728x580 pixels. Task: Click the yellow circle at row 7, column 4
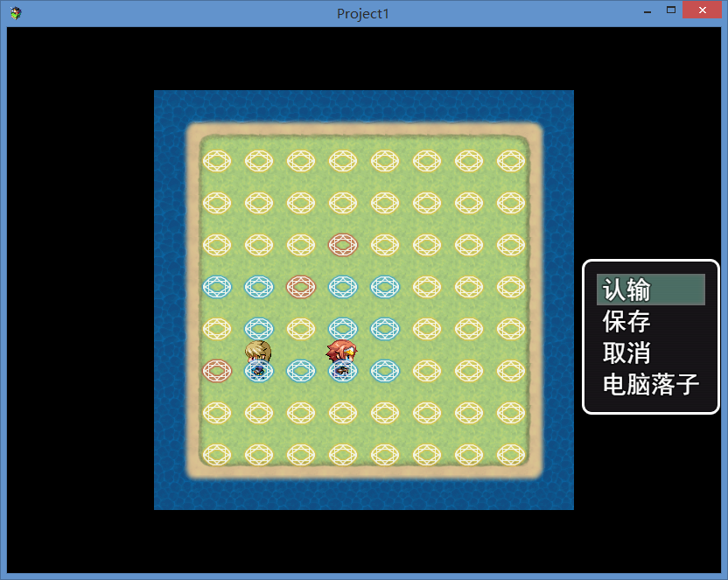click(343, 413)
